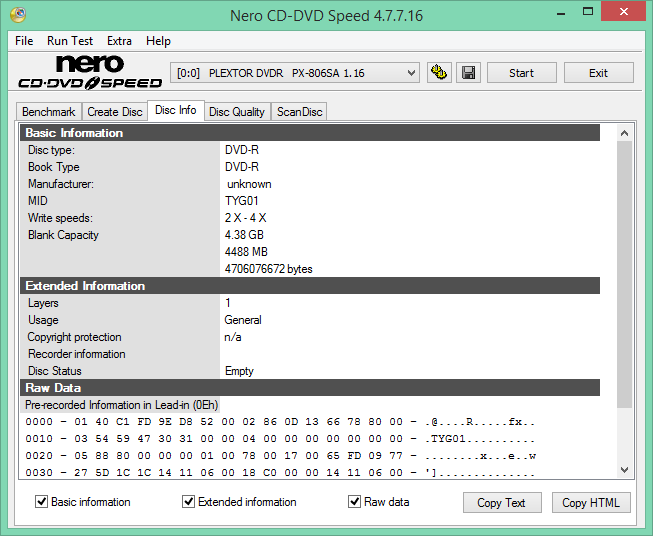
Task: Click the Copy HTML button
Action: click(x=591, y=503)
